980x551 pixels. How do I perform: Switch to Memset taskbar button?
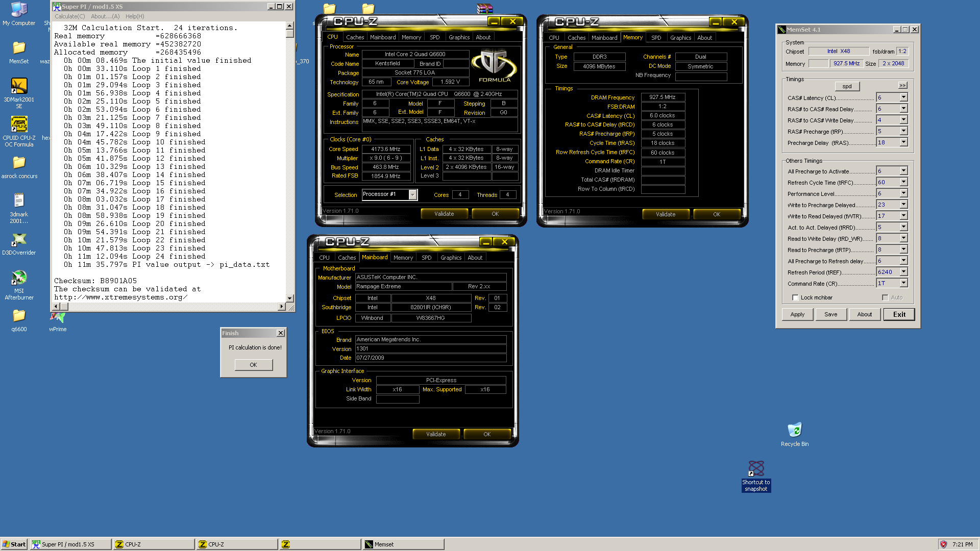tap(403, 544)
